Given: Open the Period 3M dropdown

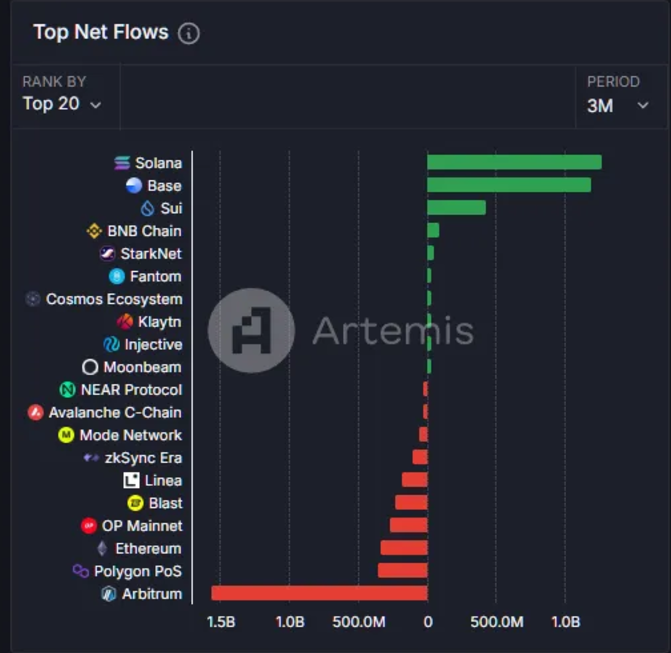Looking at the screenshot, I should 618,105.
